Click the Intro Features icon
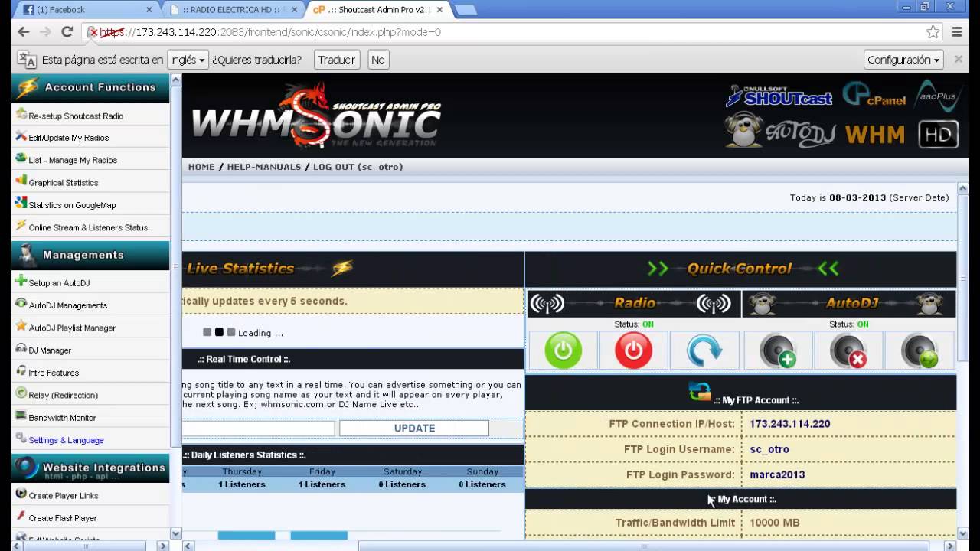Viewport: 980px width, 551px height. (21, 371)
